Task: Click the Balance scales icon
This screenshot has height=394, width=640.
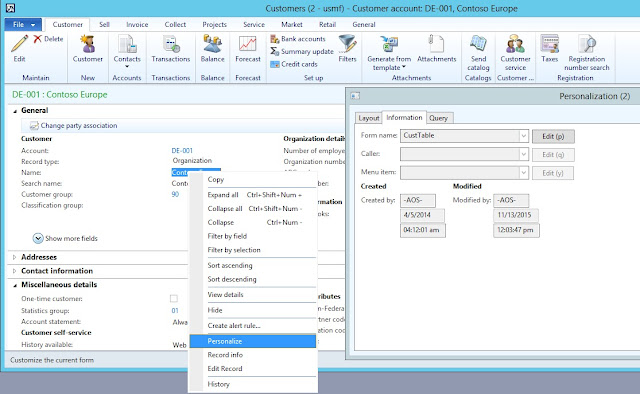Action: click(x=212, y=44)
